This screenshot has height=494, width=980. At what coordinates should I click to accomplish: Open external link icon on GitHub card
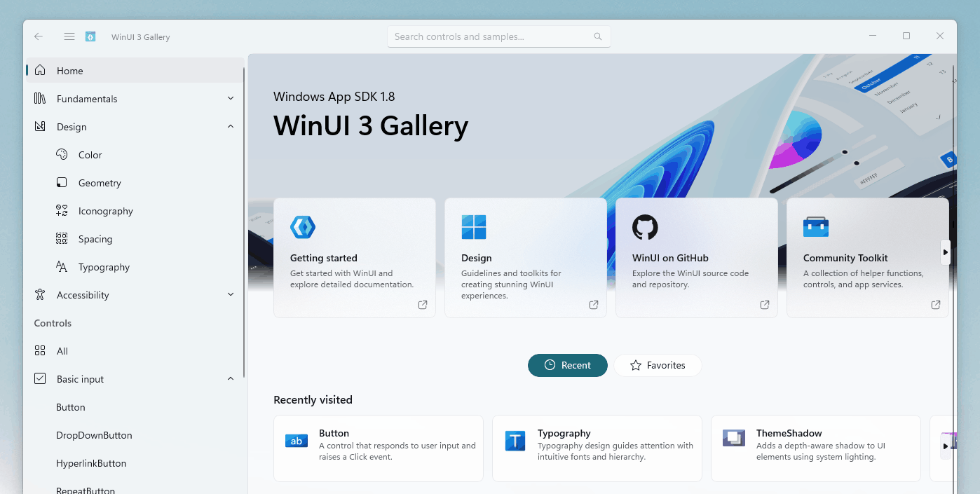click(x=765, y=305)
